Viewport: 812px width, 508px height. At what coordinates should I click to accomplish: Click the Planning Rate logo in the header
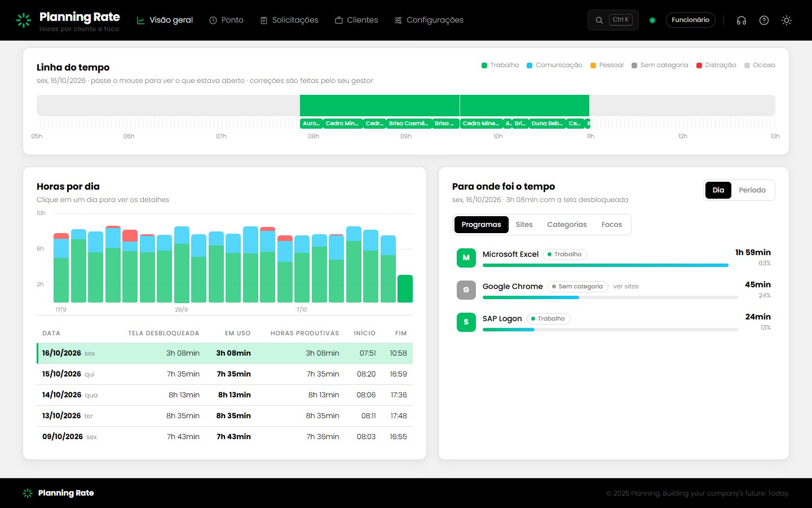pos(68,20)
